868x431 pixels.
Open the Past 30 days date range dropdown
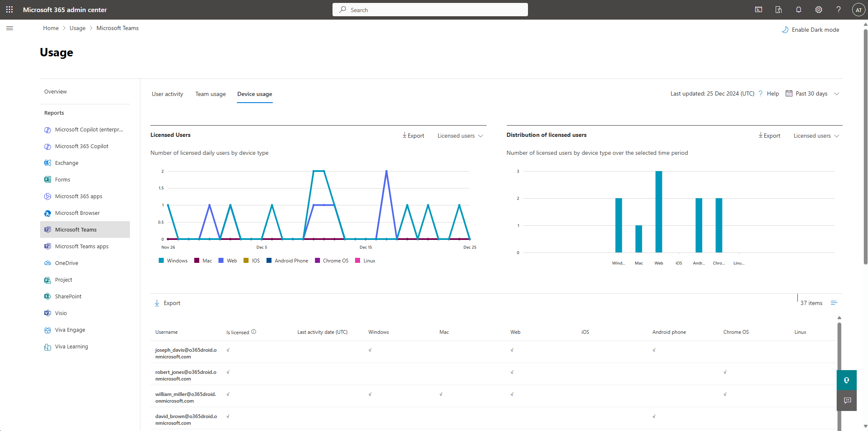click(812, 93)
